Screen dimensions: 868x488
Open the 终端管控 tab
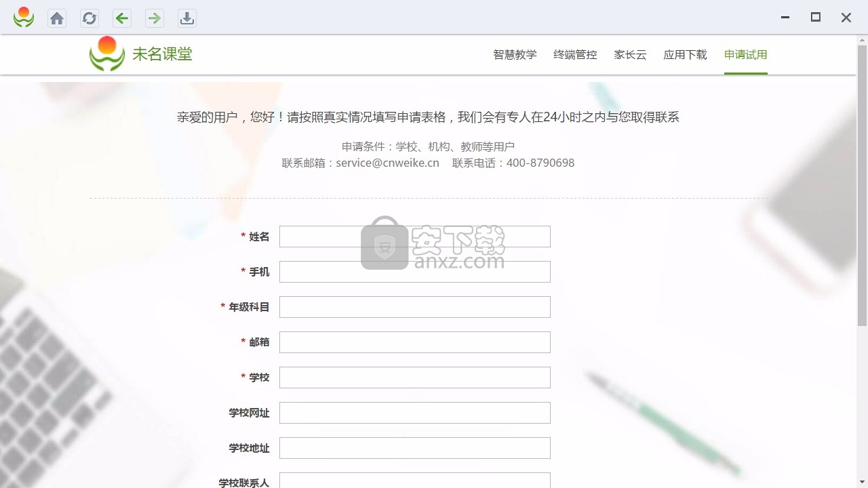point(575,55)
